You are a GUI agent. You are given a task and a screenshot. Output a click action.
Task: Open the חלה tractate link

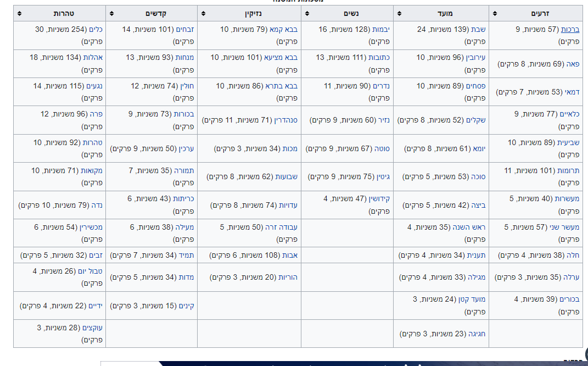click(573, 255)
